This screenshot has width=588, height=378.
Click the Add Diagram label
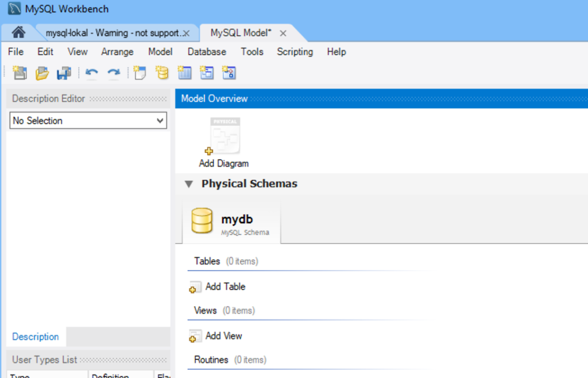coord(223,164)
